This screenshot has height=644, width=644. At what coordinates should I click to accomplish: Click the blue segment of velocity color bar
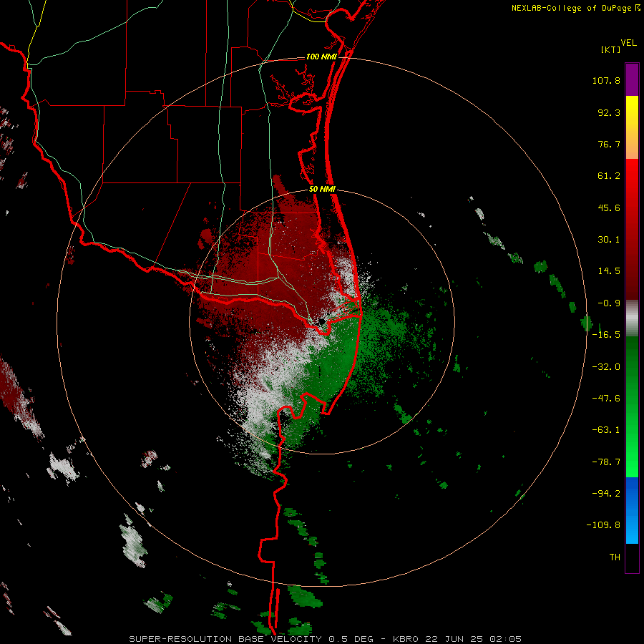[x=632, y=510]
